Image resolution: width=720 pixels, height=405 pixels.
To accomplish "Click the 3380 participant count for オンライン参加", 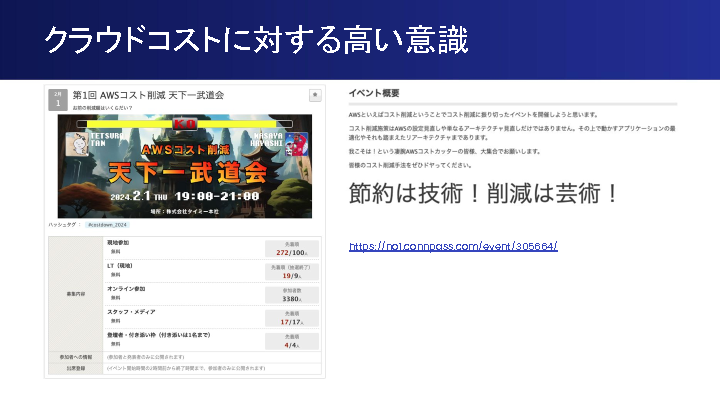I will 291,296.
